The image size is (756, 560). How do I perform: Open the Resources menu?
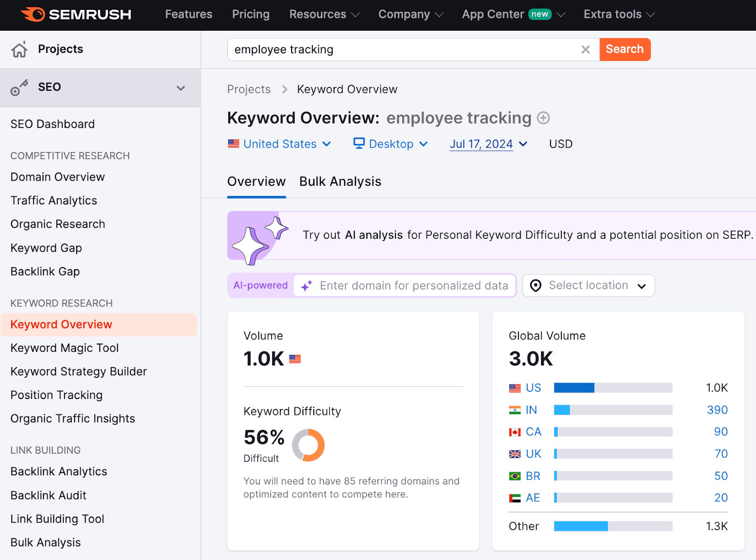click(x=324, y=15)
